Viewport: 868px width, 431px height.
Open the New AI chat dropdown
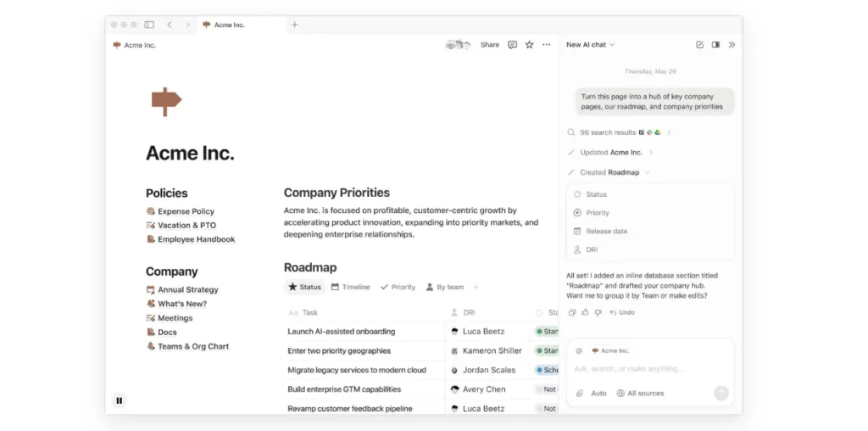pyautogui.click(x=591, y=45)
